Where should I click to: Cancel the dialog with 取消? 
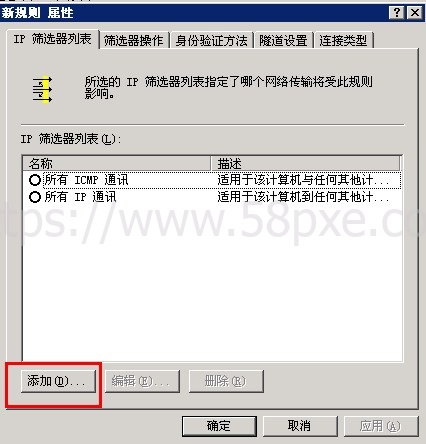(x=300, y=426)
